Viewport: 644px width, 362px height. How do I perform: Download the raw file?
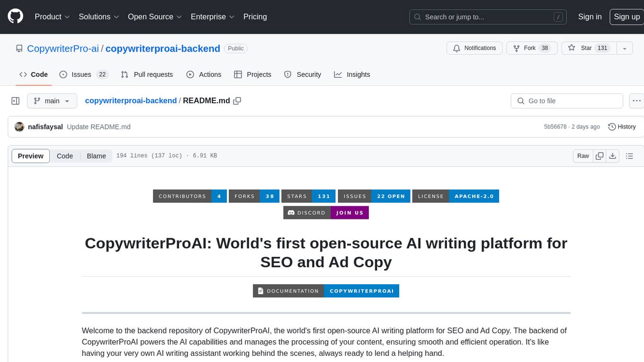coord(613,156)
